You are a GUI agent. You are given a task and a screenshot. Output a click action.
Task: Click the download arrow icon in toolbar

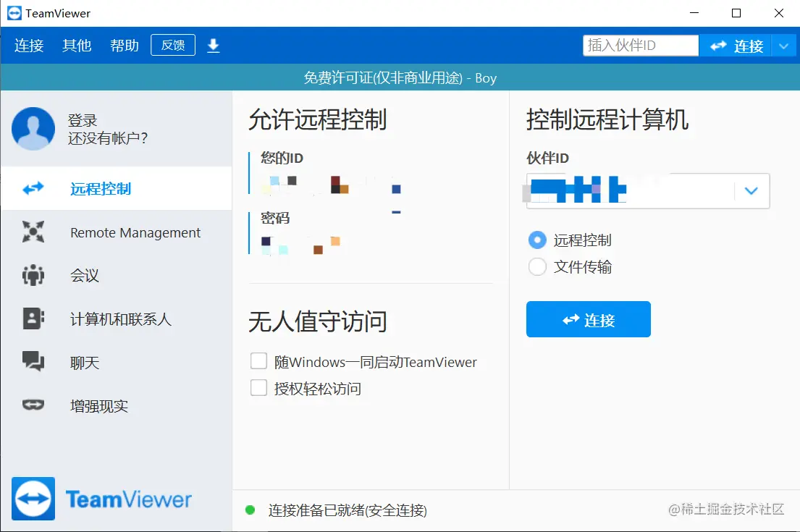(x=214, y=46)
